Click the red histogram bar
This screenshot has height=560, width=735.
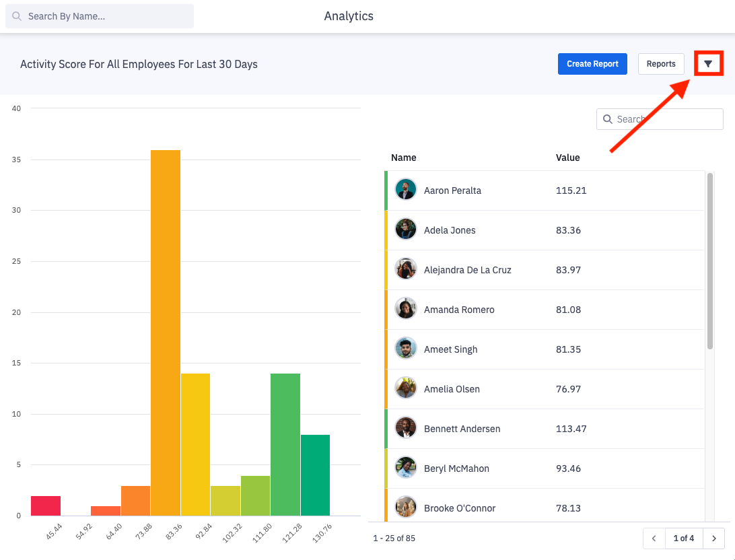pos(46,505)
